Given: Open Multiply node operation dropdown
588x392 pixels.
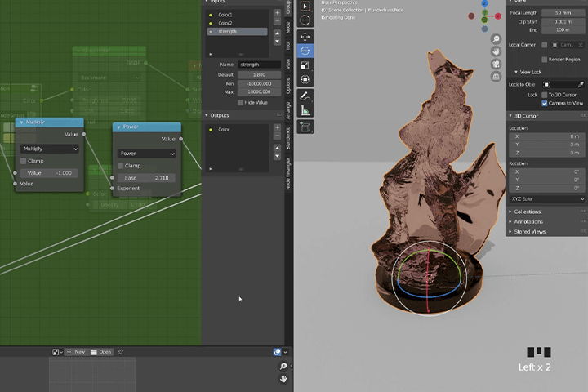Looking at the screenshot, I should click(49, 149).
